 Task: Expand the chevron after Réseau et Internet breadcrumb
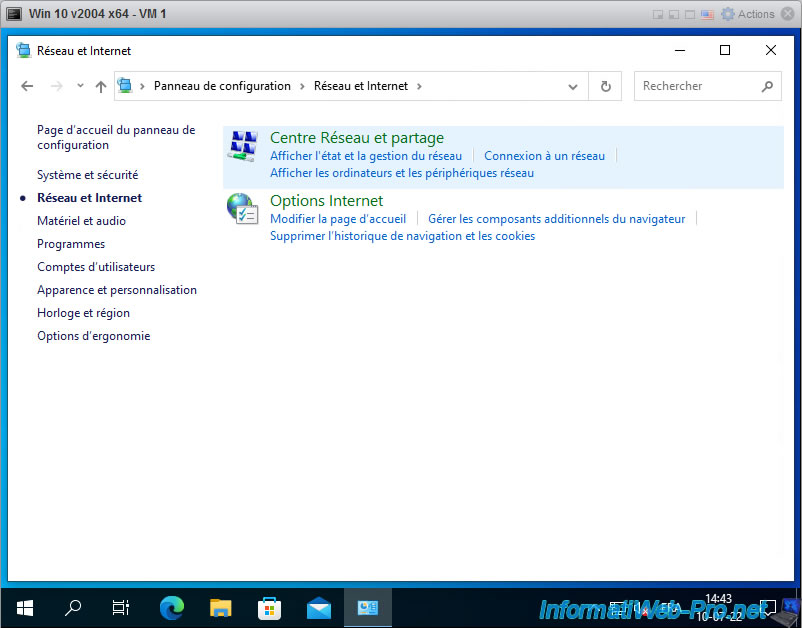pos(419,86)
